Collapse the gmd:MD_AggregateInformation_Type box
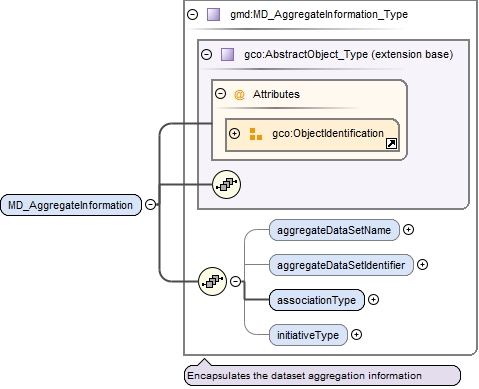Viewport: 479px width, 389px height. 192,14
